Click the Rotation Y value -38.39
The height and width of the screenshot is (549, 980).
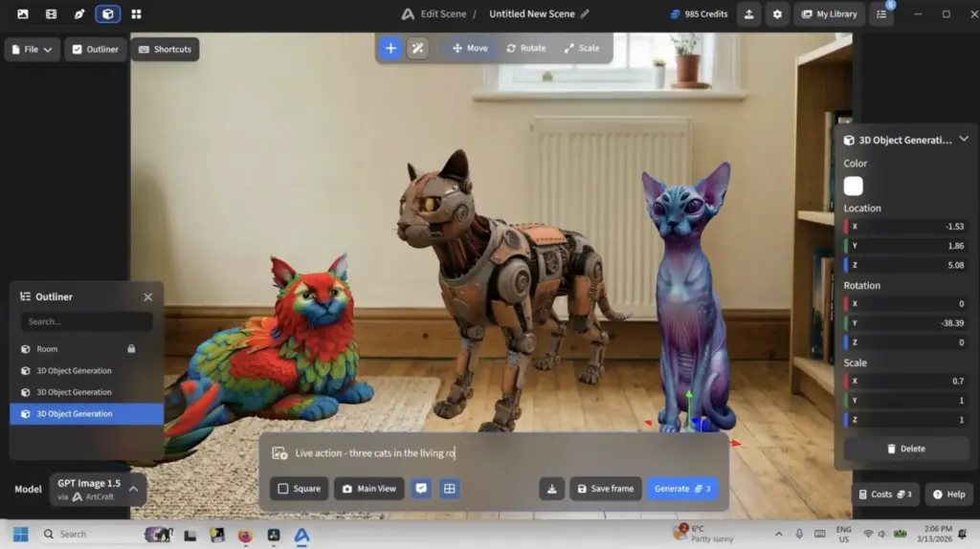(x=905, y=323)
